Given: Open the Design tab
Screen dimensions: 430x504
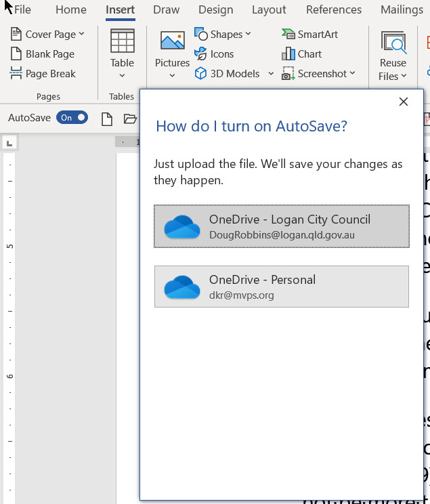Looking at the screenshot, I should click(215, 9).
